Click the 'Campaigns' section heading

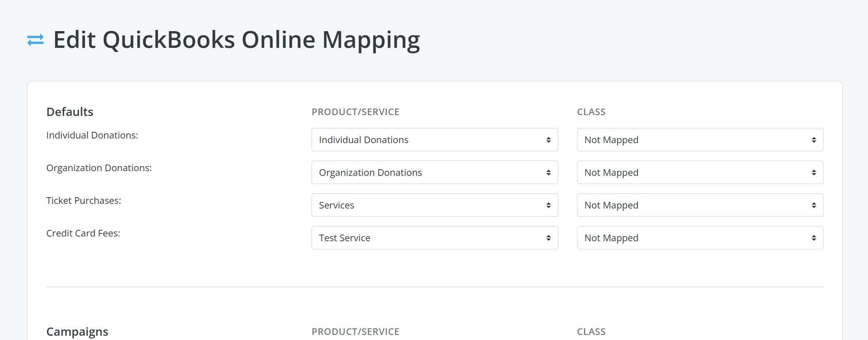77,332
